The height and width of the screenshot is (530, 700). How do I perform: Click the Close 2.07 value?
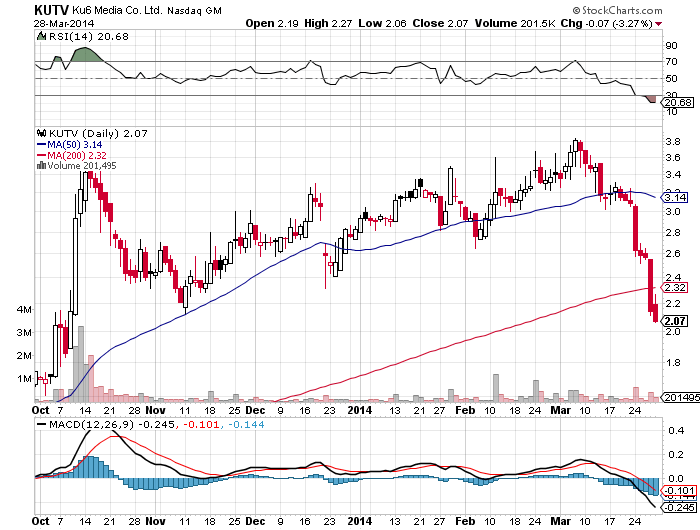point(440,23)
